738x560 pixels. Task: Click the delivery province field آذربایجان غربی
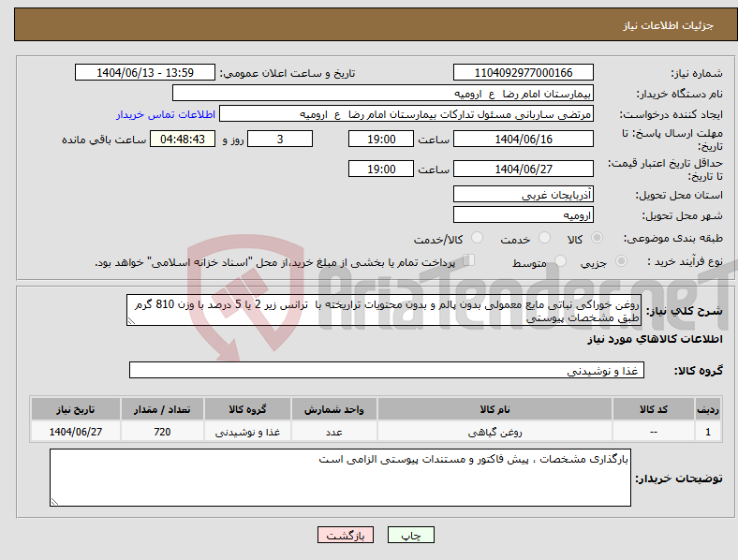point(523,194)
